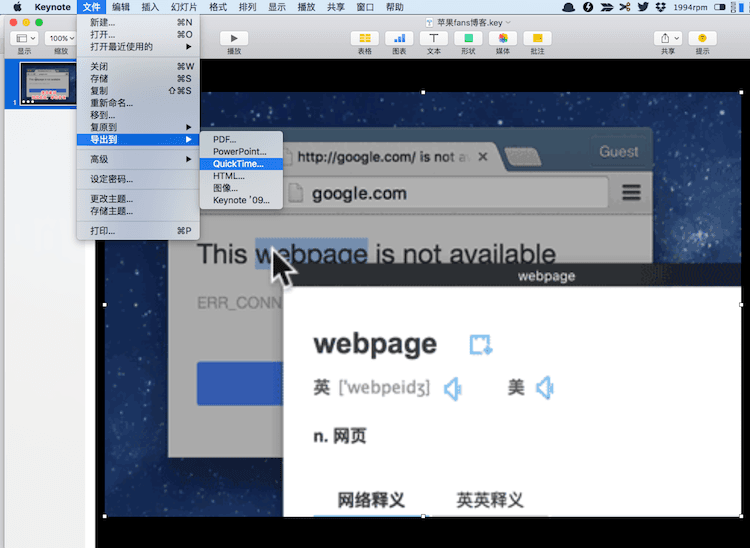Open the 共享 menu in menu bar
This screenshot has width=750, height=548.
pos(336,7)
